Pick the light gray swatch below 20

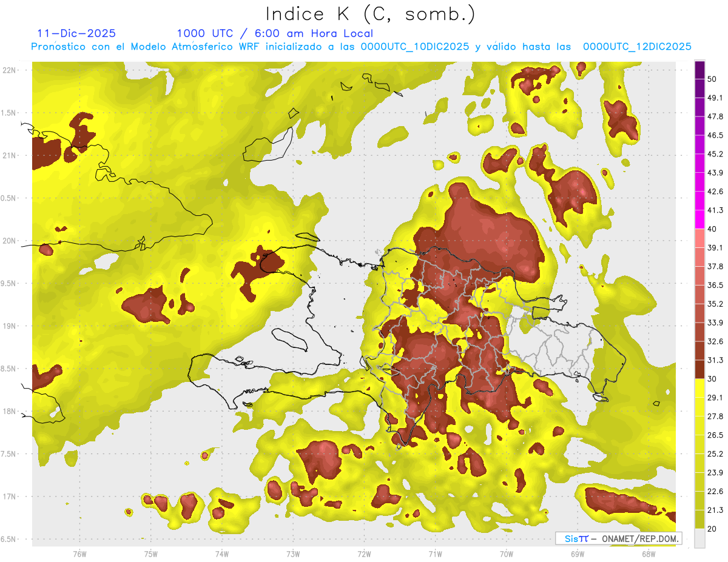699,538
